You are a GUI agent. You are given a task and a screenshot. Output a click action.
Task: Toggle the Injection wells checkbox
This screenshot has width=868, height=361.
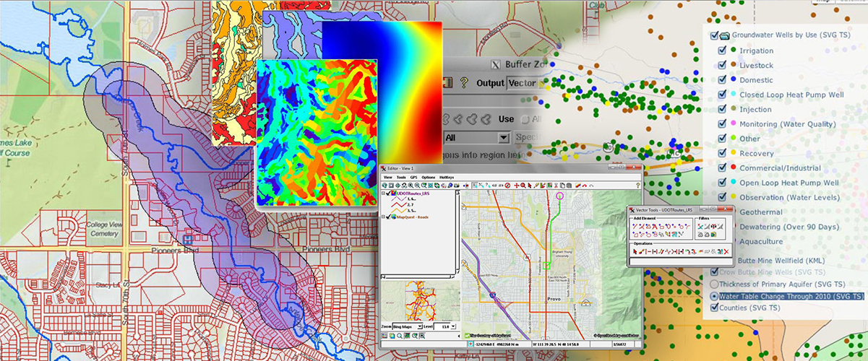pos(722,109)
